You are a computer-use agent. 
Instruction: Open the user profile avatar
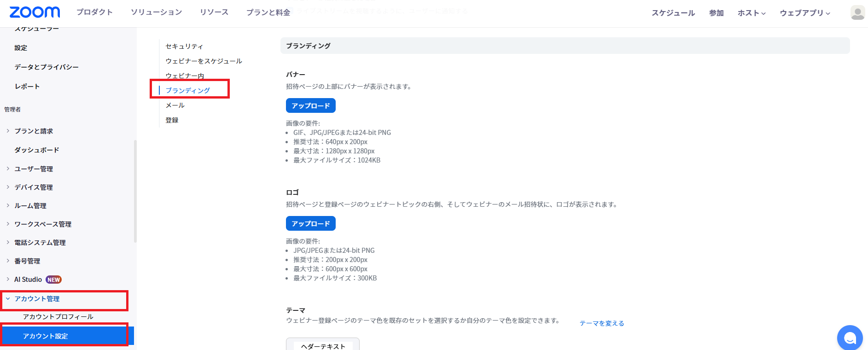[857, 13]
